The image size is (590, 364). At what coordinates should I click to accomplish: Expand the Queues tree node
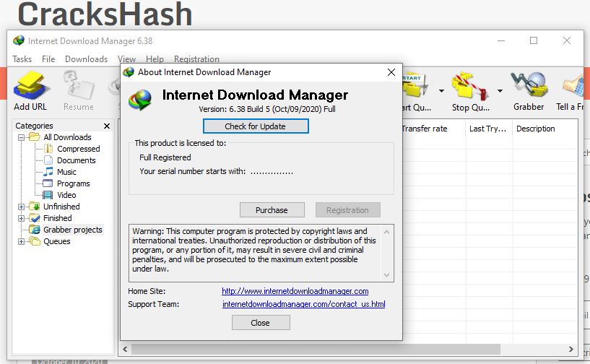tap(22, 242)
